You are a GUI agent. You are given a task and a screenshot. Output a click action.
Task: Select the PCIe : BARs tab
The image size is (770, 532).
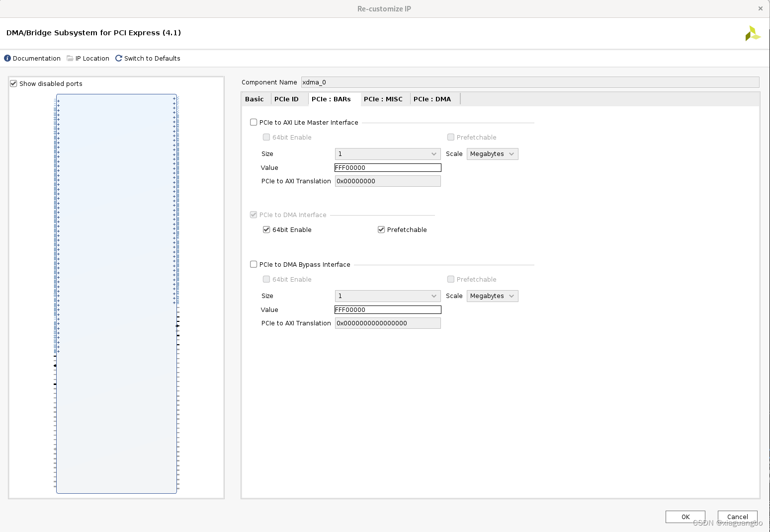tap(331, 99)
